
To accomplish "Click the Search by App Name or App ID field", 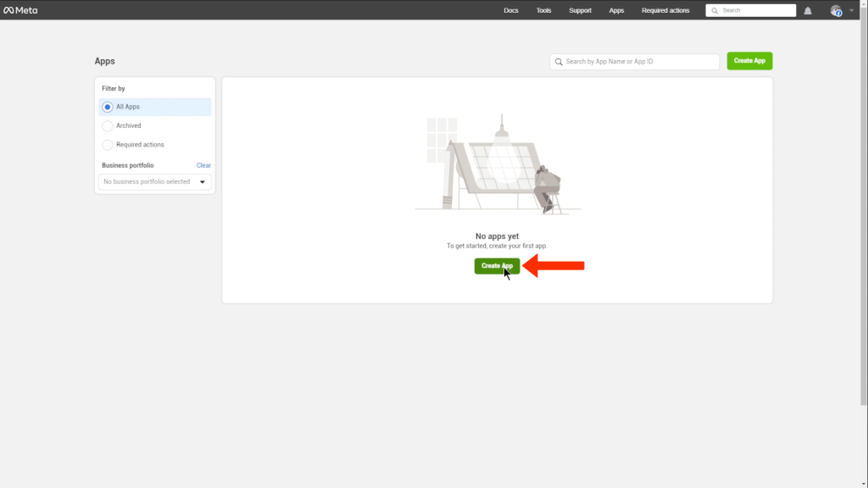I will coord(634,61).
